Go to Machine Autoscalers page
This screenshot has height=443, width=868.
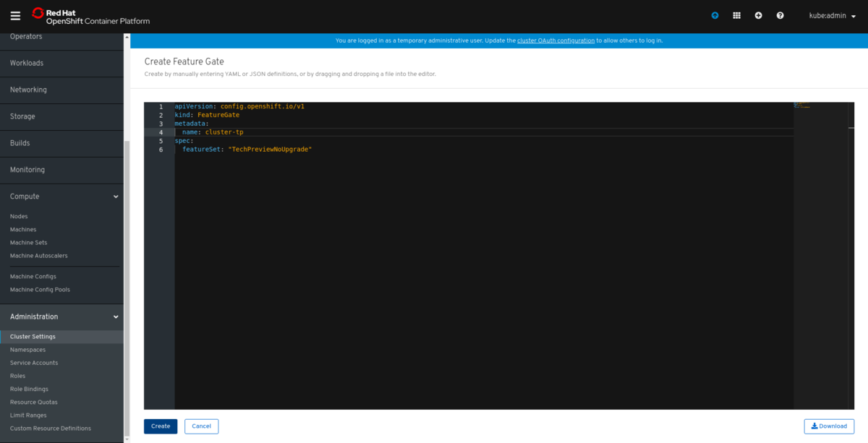point(39,256)
